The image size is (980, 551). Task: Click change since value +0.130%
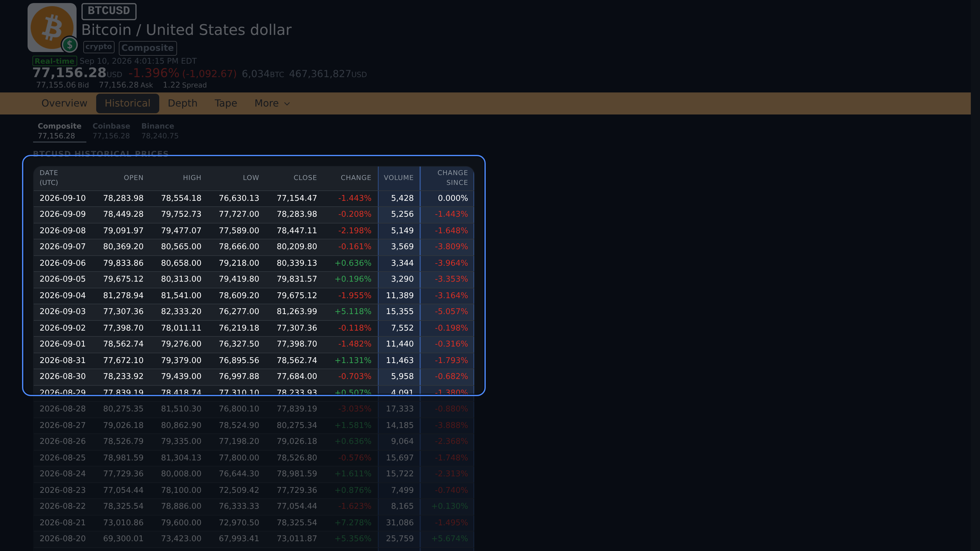(449, 506)
